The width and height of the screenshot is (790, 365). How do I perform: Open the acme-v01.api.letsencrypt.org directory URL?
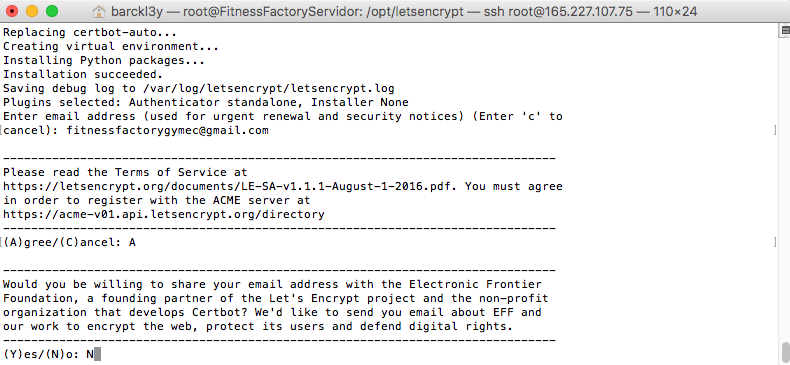coord(164,214)
